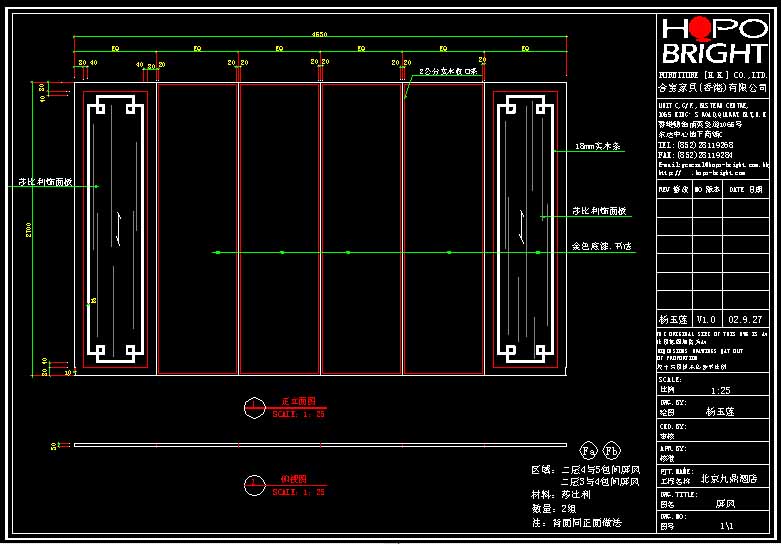Click the 02.9.27 date cell
Image resolution: width=781 pixels, height=544 pixels.
point(746,319)
